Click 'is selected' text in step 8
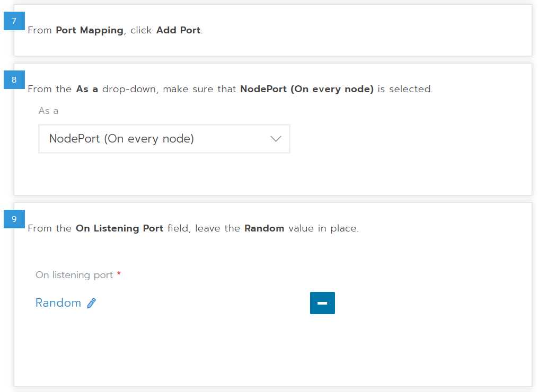This screenshot has width=538, height=392. [405, 89]
